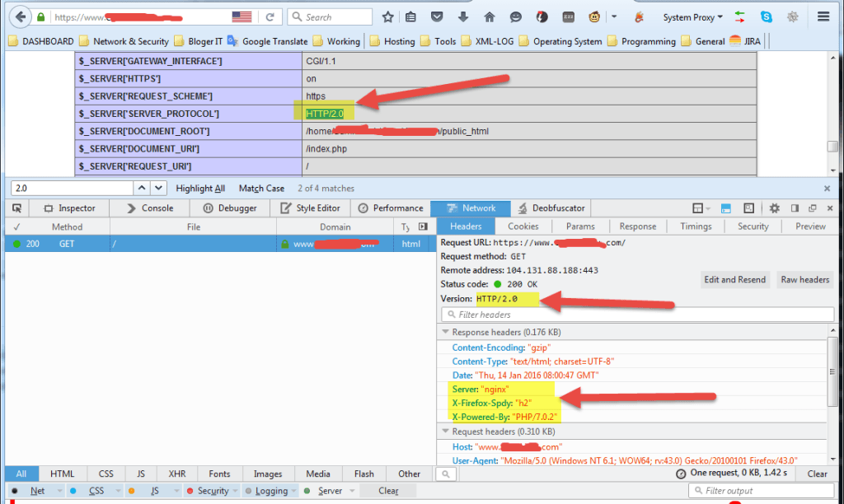The image size is (844, 504).
Task: Reload the page with the refresh icon
Action: click(x=270, y=17)
